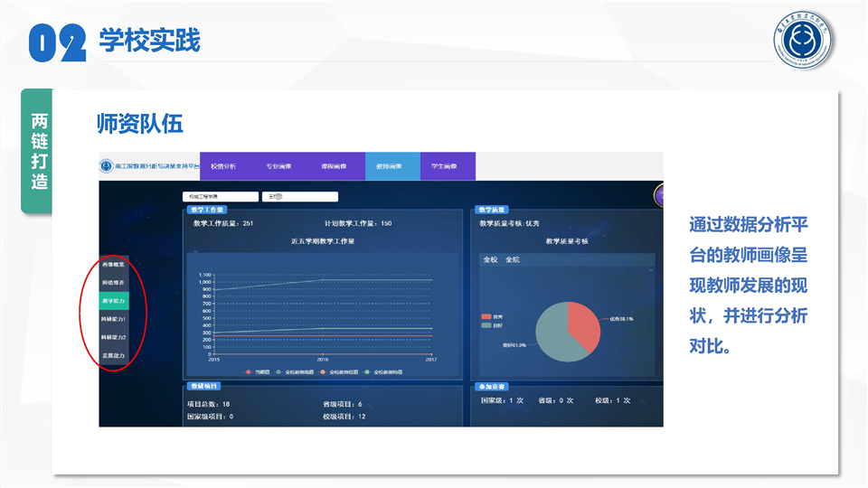Open the 校情分析 navigation tab
The image size is (868, 488).
point(223,166)
